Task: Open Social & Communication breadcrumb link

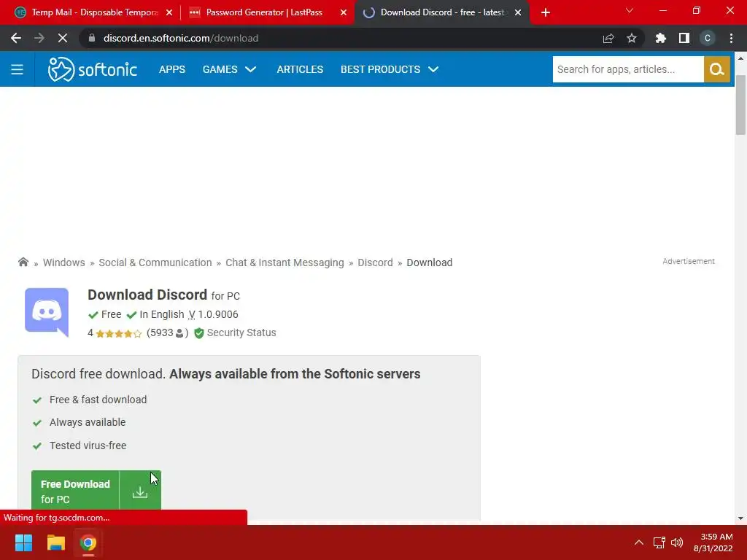Action: pyautogui.click(x=155, y=262)
